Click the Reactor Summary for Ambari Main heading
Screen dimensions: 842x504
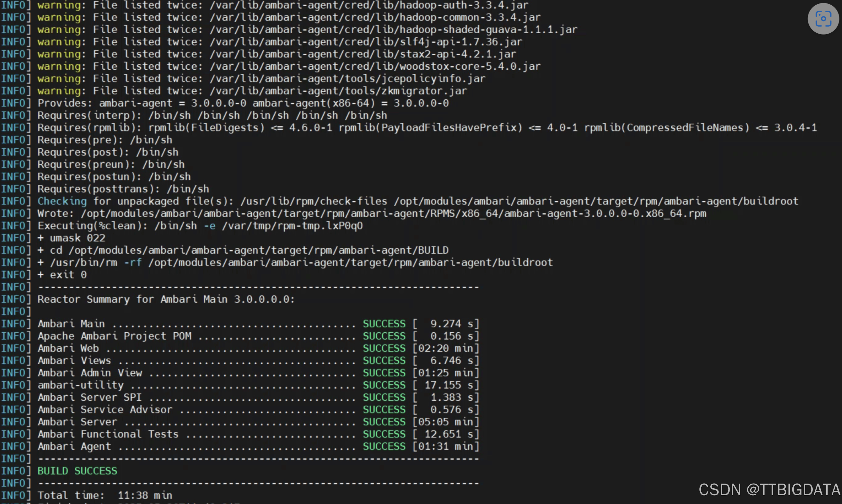(x=166, y=299)
